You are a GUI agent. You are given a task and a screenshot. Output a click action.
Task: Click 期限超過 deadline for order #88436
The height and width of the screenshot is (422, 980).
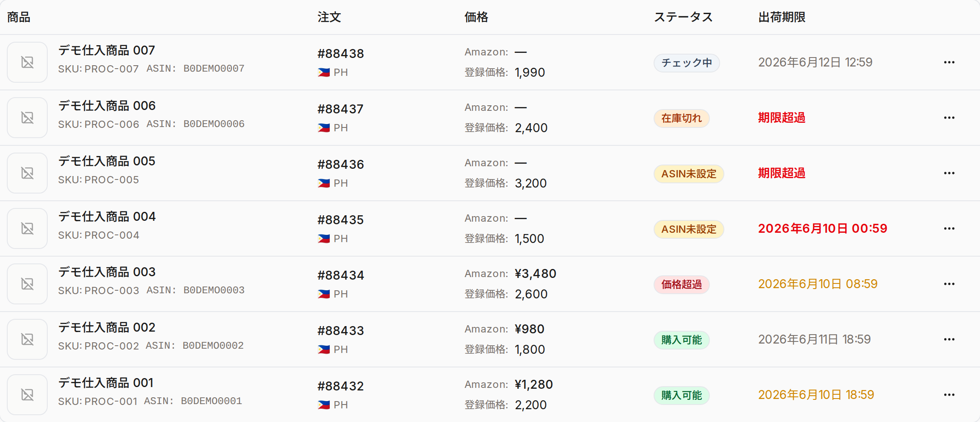pos(782,173)
